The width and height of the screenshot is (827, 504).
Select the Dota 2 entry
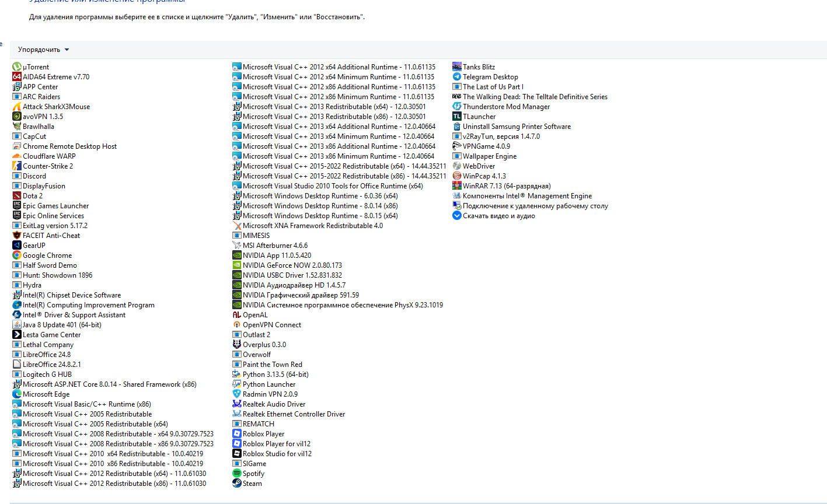pos(27,196)
